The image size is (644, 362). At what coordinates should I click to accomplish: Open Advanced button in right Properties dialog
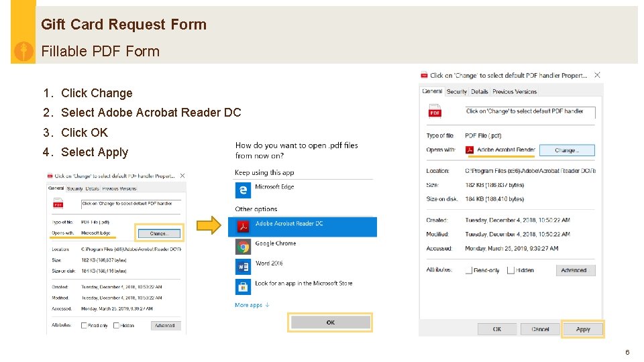576,270
